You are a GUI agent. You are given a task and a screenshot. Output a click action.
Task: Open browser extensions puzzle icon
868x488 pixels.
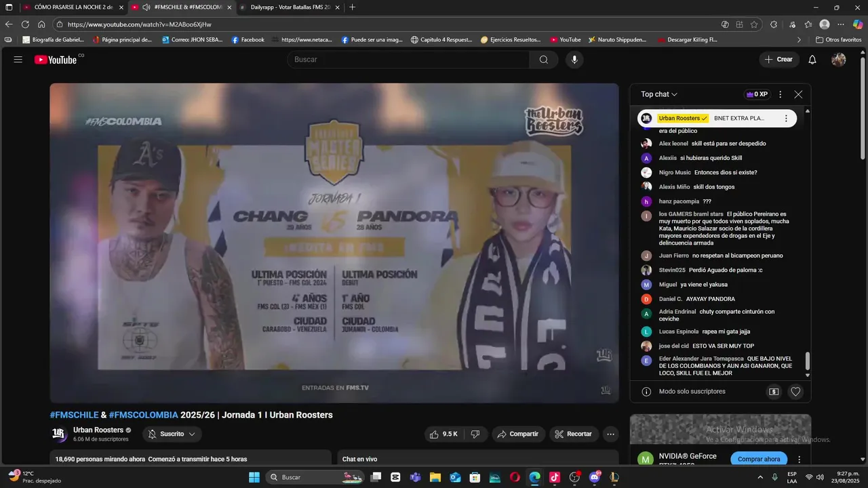774,24
